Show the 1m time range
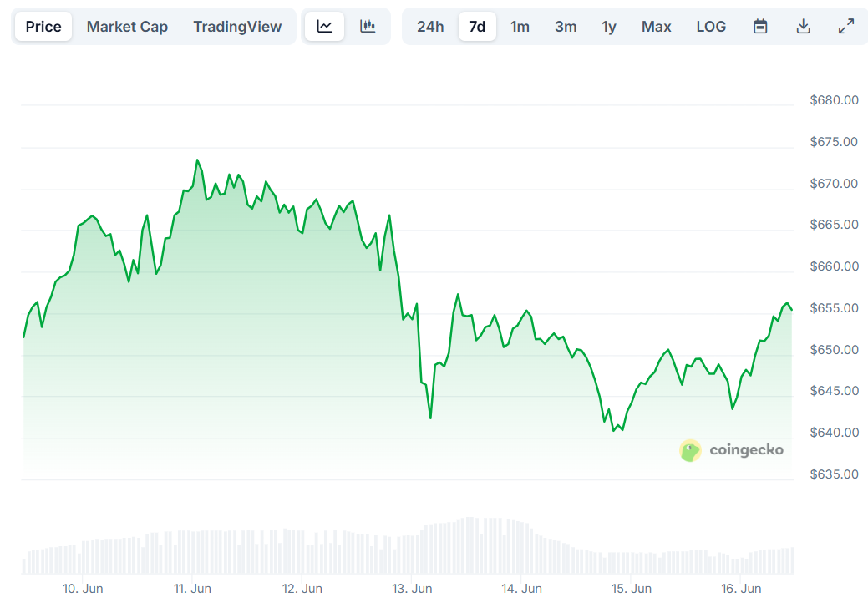This screenshot has width=868, height=598. pyautogui.click(x=520, y=27)
